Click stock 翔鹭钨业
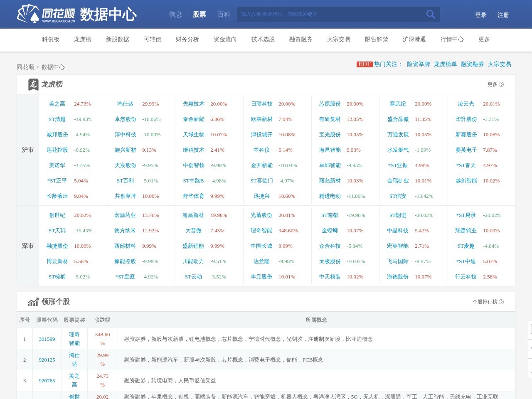The image size is (532, 399). pyautogui.click(x=466, y=231)
